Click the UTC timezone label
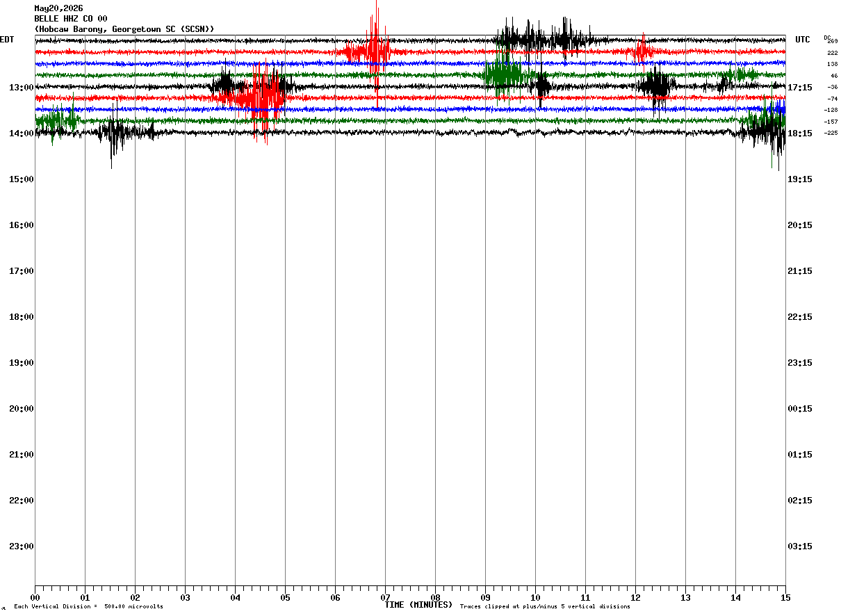 [803, 40]
